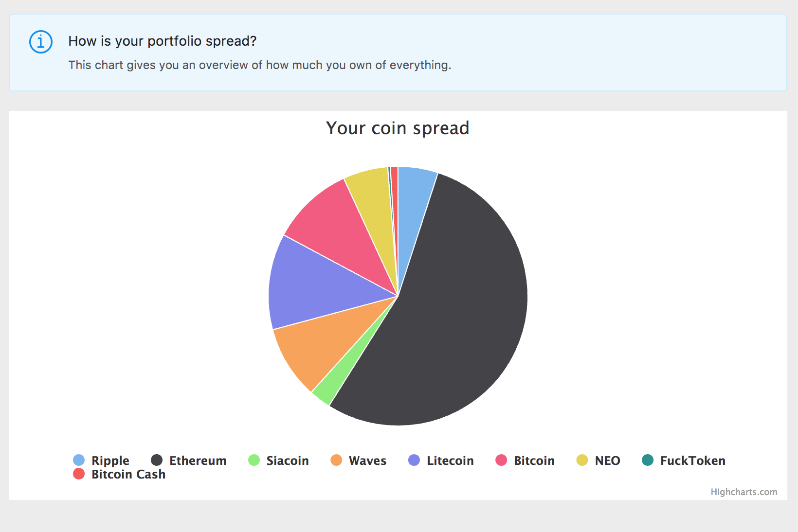Open the Highcharts.com credit link
This screenshot has width=798, height=532.
[744, 492]
